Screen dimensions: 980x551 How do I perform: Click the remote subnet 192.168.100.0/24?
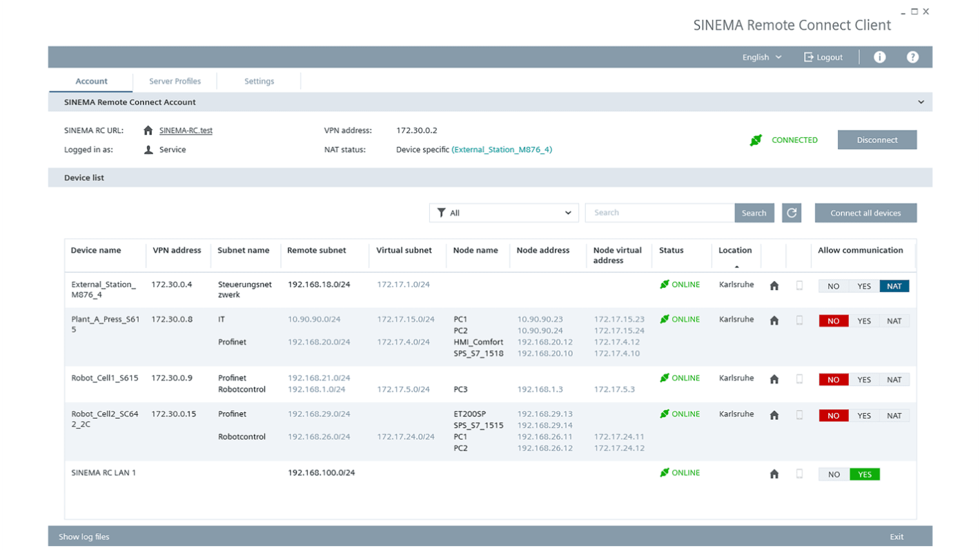click(321, 473)
